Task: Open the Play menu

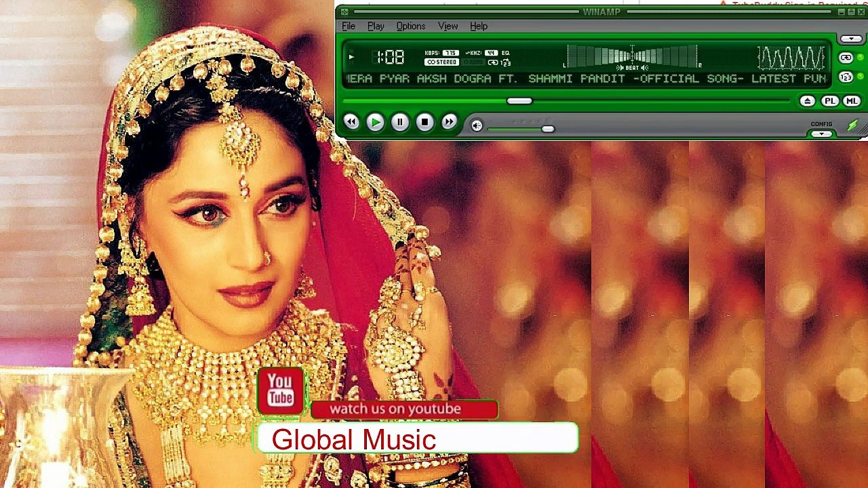Action: coord(376,26)
